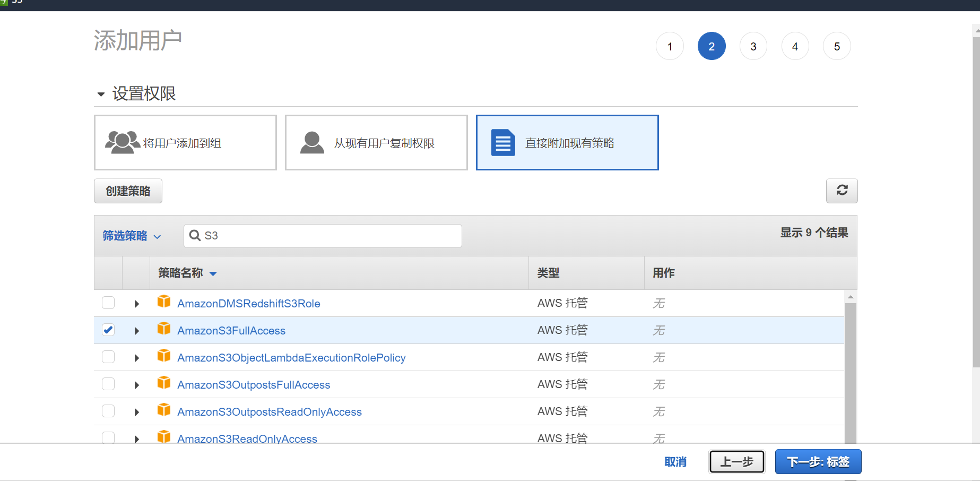Click the search magnifier icon
Viewport: 980px width, 481px height.
pos(195,235)
